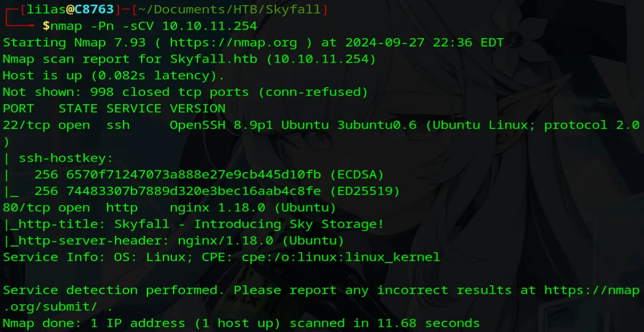
Task: Click the IP address 10.10.11.254 in the command
Action: [x=210, y=26]
